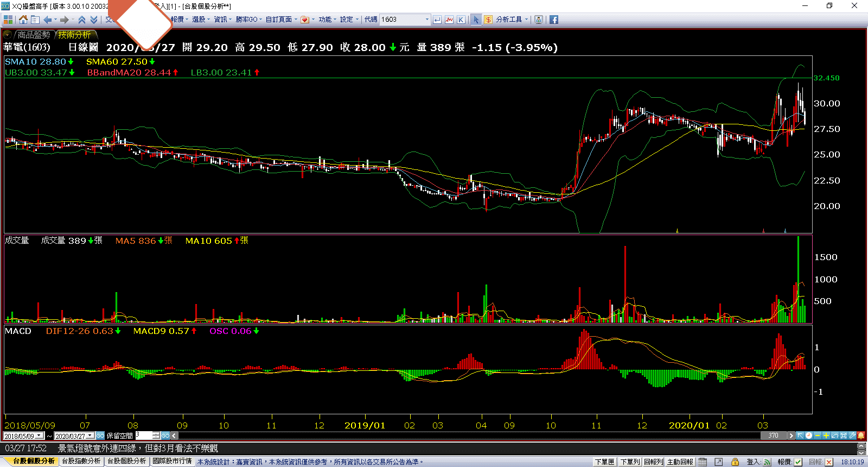Click the Home icon in toolbar

pyautogui.click(x=23, y=20)
